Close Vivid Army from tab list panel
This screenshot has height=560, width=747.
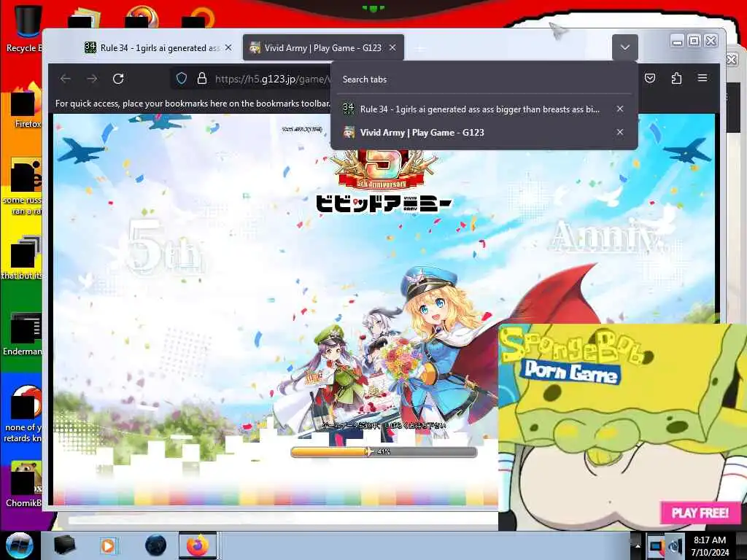620,132
